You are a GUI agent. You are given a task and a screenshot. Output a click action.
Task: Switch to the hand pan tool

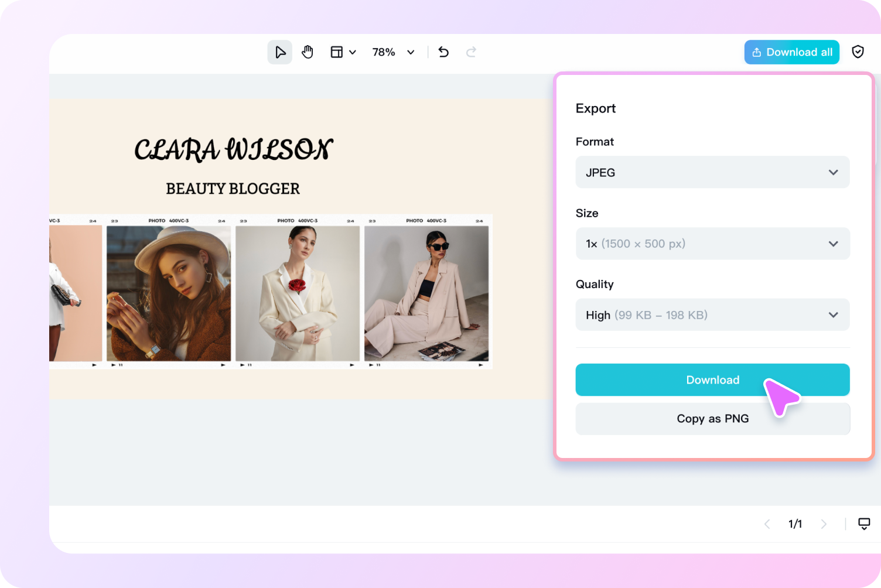[308, 52]
